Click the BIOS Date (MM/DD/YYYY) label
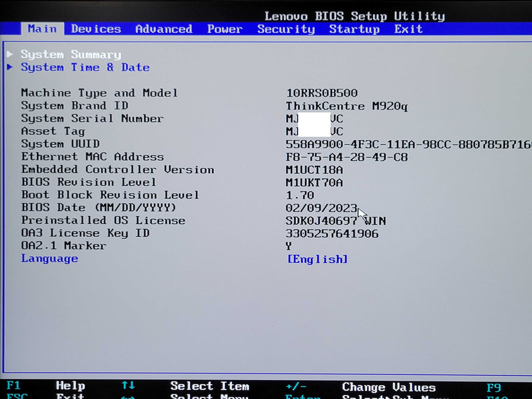The height and width of the screenshot is (399, 532). [99, 207]
